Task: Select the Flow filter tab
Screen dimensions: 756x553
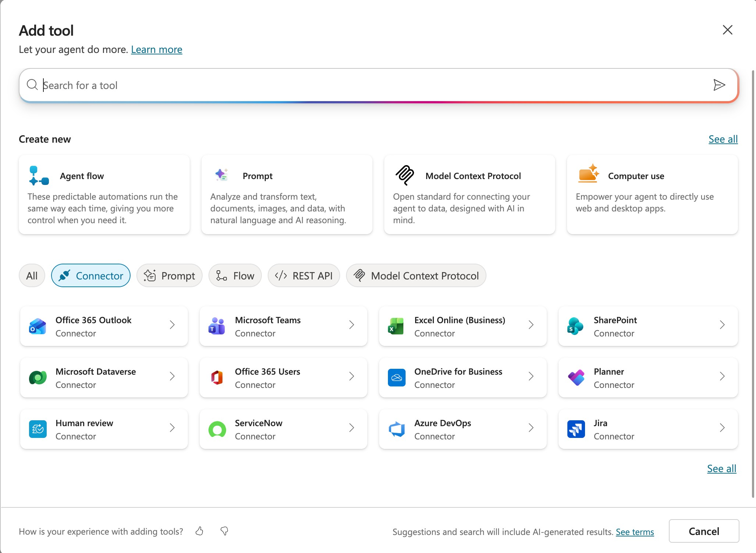Action: 235,275
